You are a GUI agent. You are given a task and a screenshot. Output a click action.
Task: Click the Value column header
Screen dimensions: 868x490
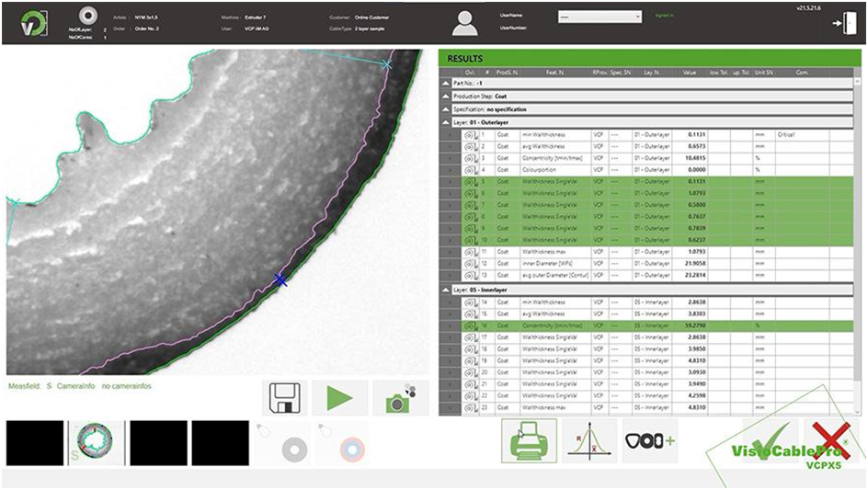point(690,71)
